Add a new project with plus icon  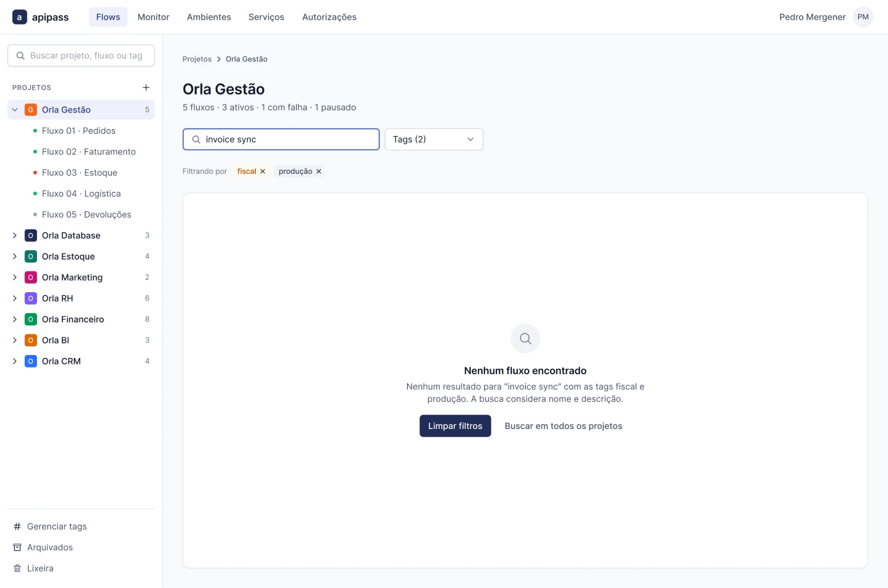146,87
